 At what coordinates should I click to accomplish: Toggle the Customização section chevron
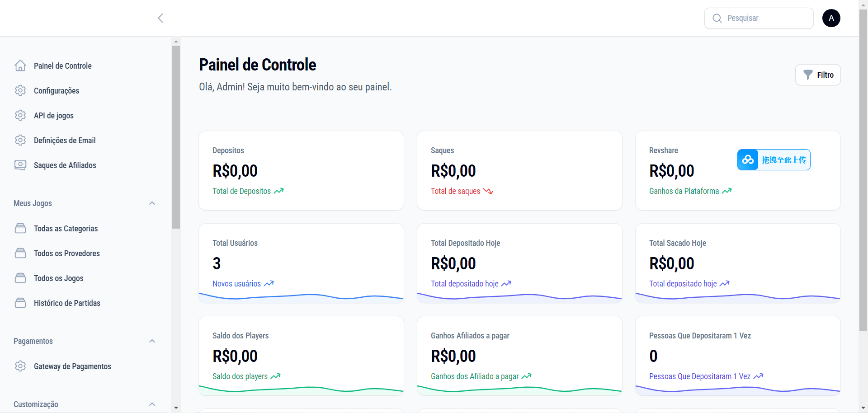coord(152,404)
